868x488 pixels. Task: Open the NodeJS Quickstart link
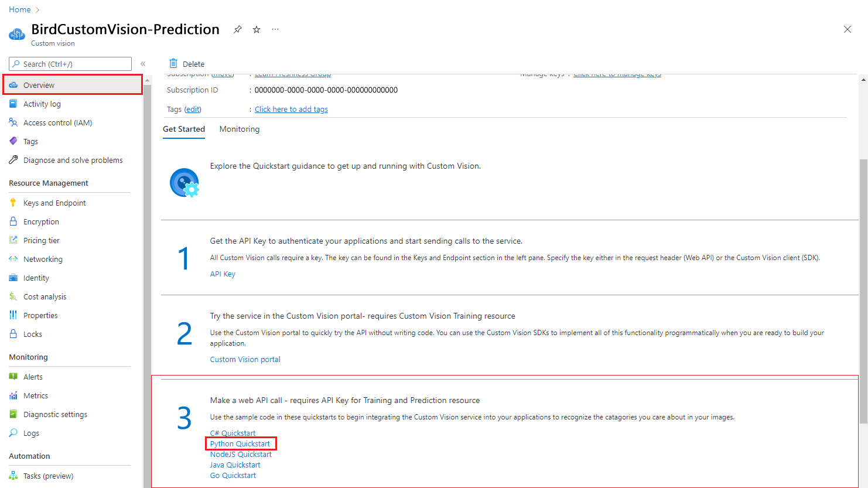pyautogui.click(x=241, y=454)
